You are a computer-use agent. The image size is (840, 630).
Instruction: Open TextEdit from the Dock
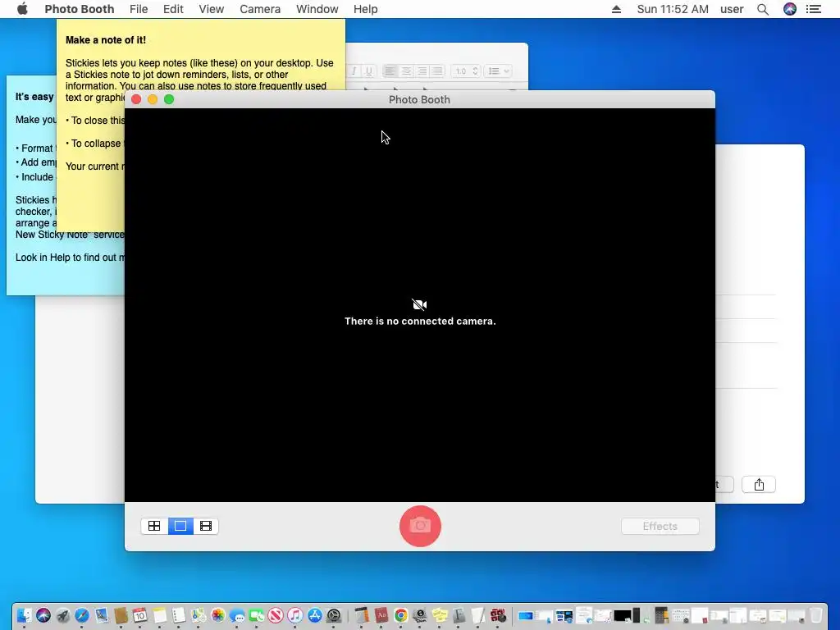478,615
